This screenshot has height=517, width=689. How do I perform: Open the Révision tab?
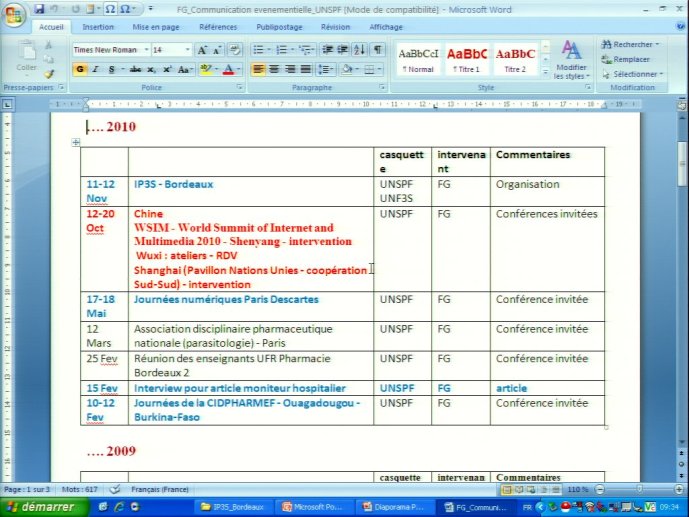[335, 27]
